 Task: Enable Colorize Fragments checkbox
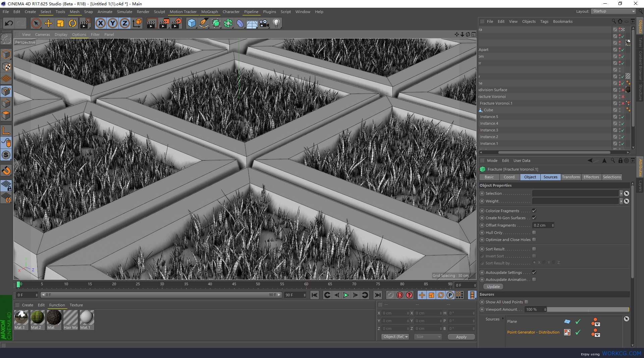coord(534,211)
